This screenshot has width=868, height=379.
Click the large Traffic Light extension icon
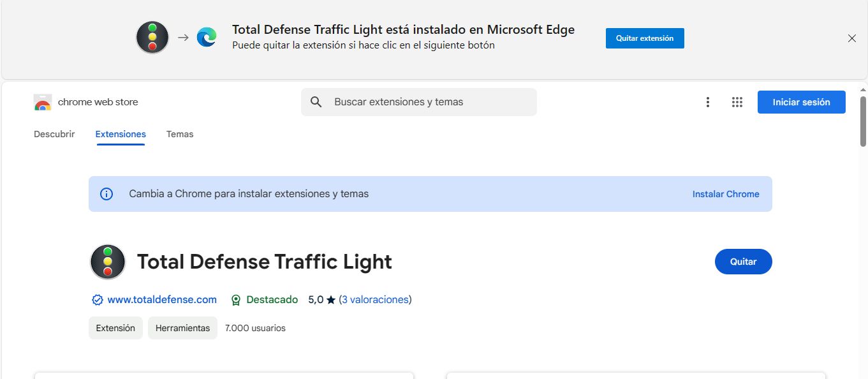tap(108, 262)
